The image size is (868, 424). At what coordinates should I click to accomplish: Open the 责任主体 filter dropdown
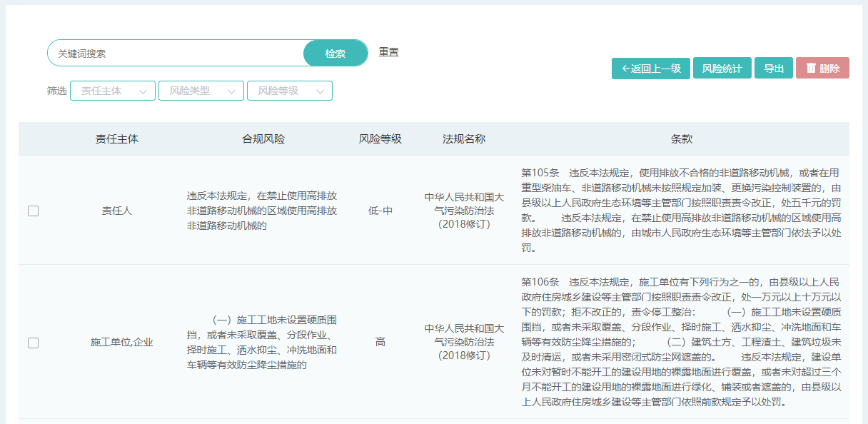[113, 91]
